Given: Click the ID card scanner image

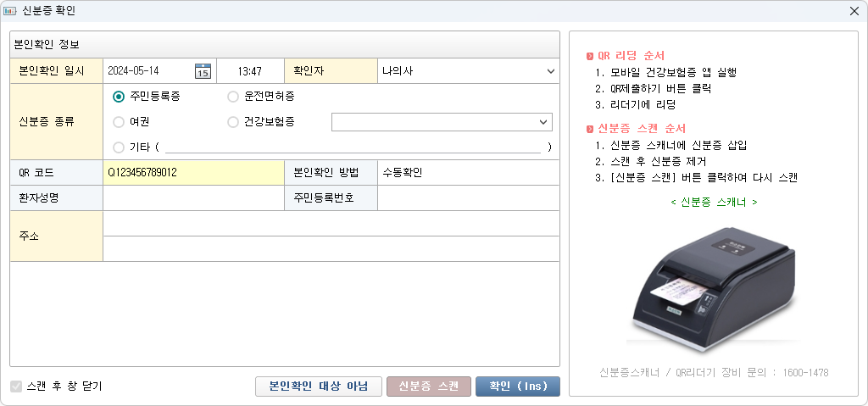Looking at the screenshot, I should 712,284.
